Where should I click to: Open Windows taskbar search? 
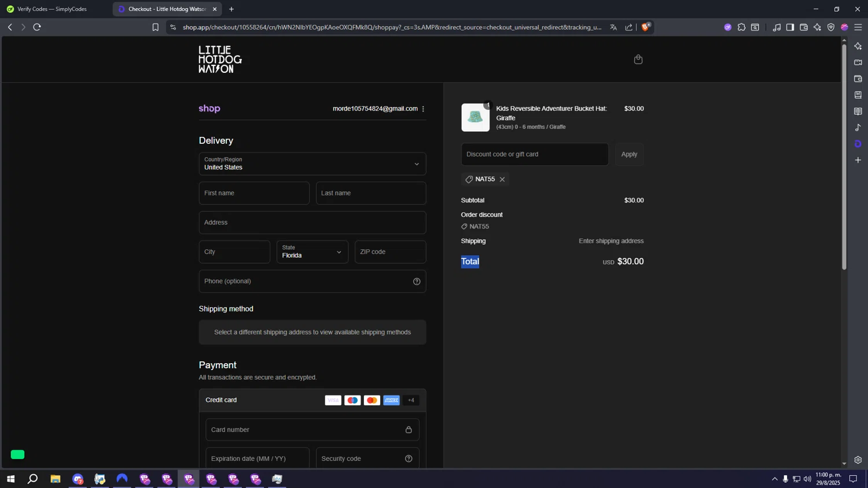[33, 479]
